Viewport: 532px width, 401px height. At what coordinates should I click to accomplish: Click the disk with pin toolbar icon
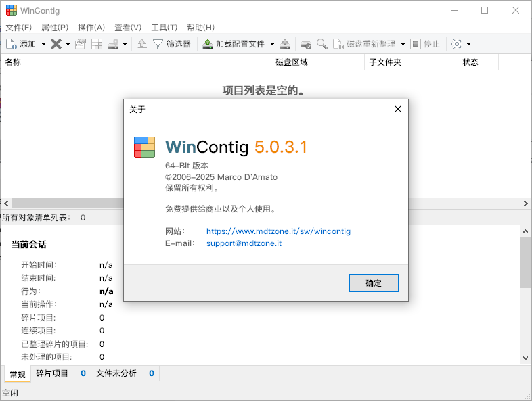(x=113, y=44)
